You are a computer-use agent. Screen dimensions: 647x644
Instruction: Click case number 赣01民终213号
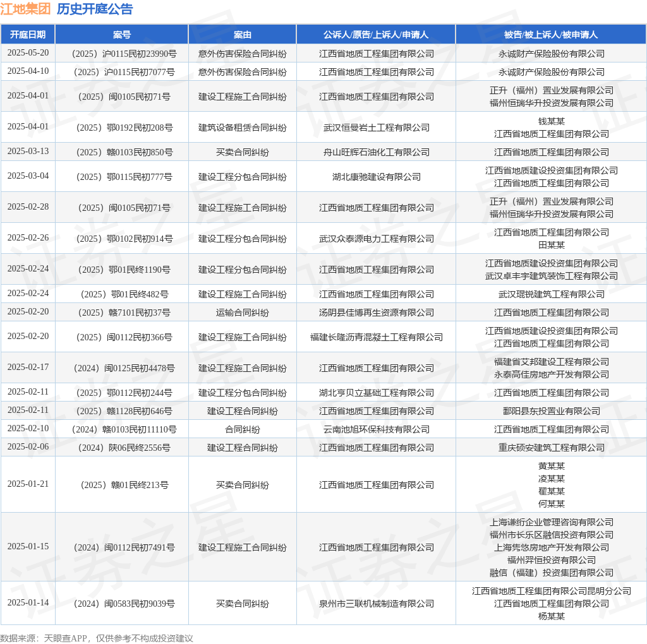point(124,485)
